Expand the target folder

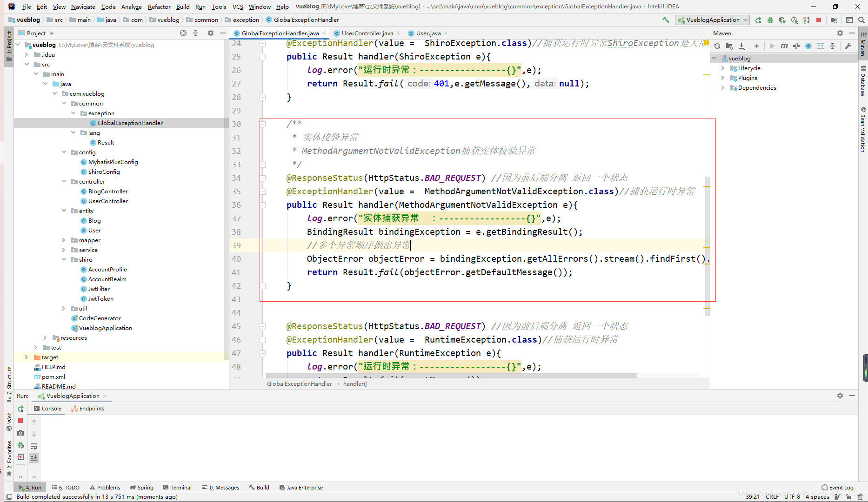[27, 357]
